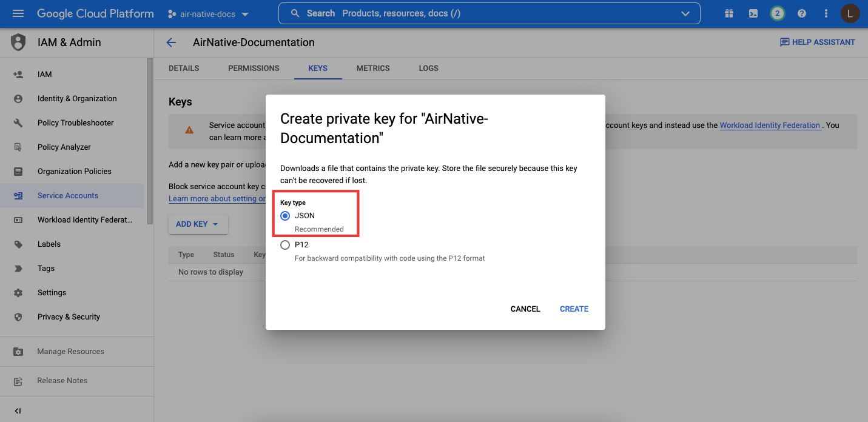Screen dimensions: 868x422
Task: Open the gift free trial icon
Action: pos(728,13)
